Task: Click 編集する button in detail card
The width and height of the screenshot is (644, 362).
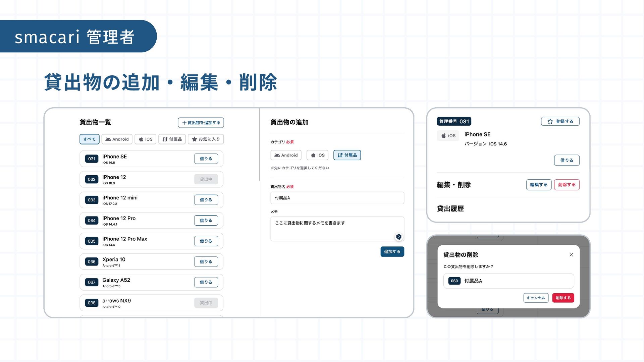Action: coord(539,185)
